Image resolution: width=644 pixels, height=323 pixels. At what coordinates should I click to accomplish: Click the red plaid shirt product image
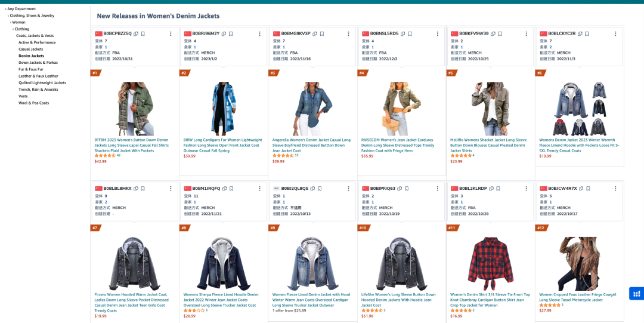pyautogui.click(x=490, y=263)
